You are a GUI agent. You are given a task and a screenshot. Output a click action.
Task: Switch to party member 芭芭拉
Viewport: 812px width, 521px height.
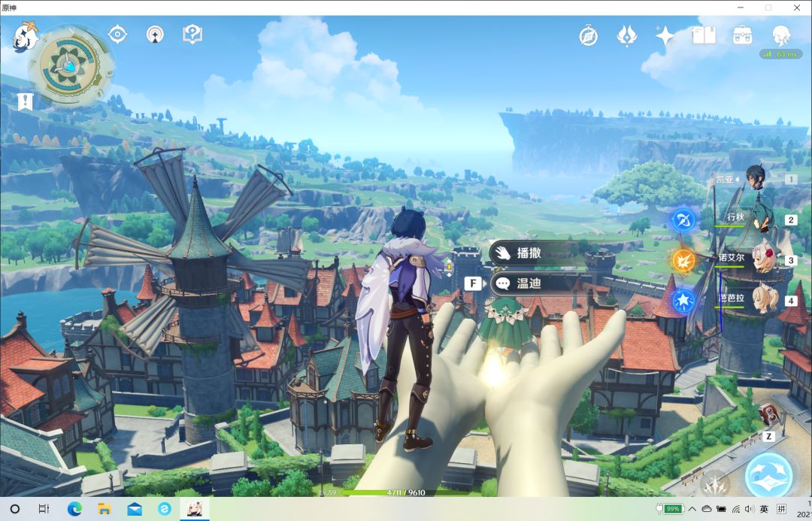[x=765, y=298]
